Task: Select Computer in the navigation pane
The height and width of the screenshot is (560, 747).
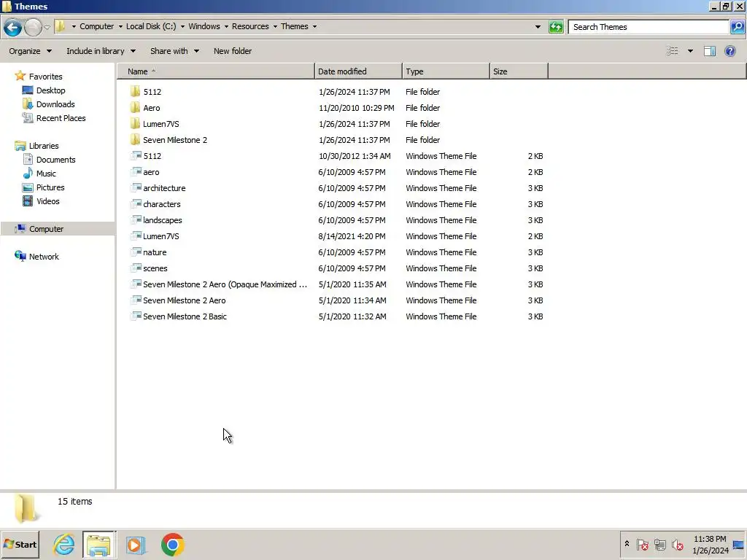Action: (x=46, y=228)
